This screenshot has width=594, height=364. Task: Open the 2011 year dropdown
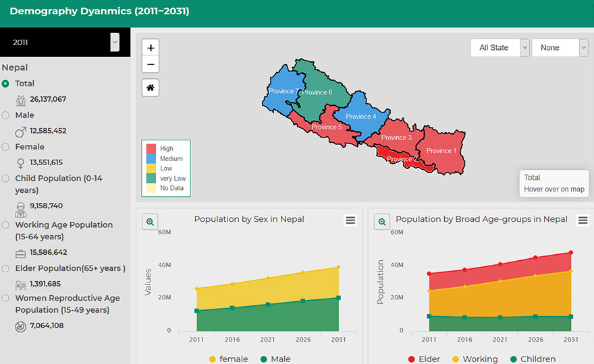[65, 42]
